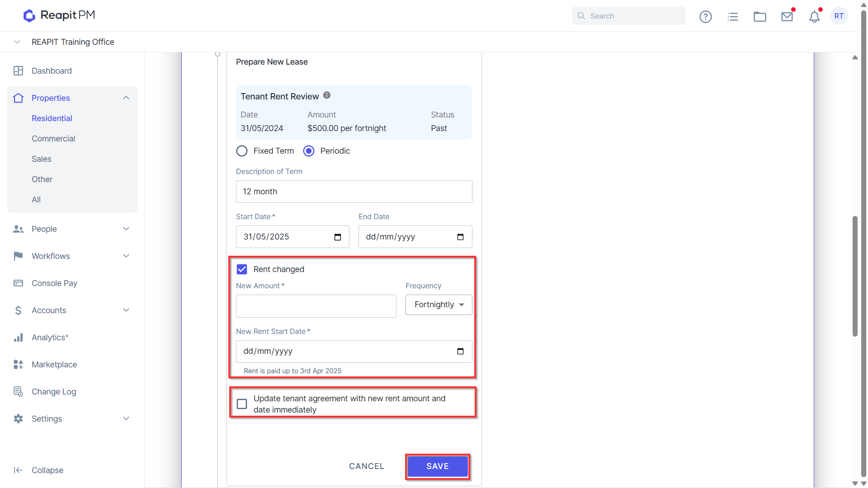868x488 pixels.
Task: Click the RT user avatar
Action: 839,16
